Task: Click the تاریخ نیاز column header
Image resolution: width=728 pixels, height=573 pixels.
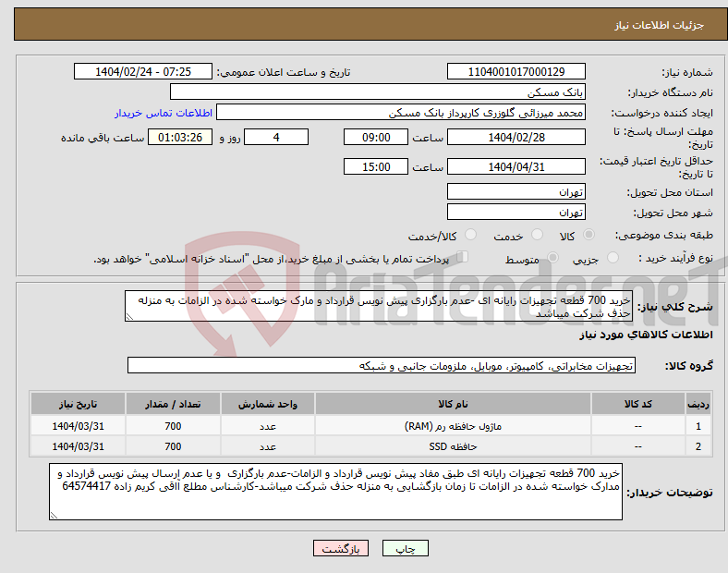Action: [78, 404]
